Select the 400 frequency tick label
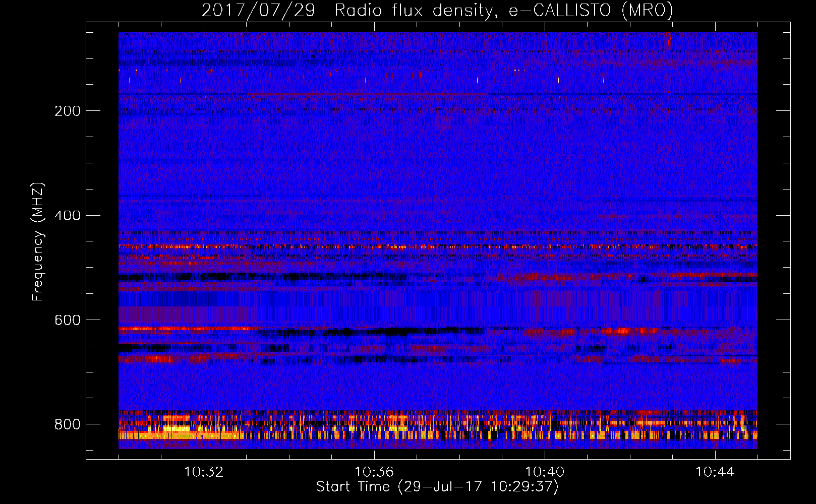The width and height of the screenshot is (816, 504). (x=68, y=216)
